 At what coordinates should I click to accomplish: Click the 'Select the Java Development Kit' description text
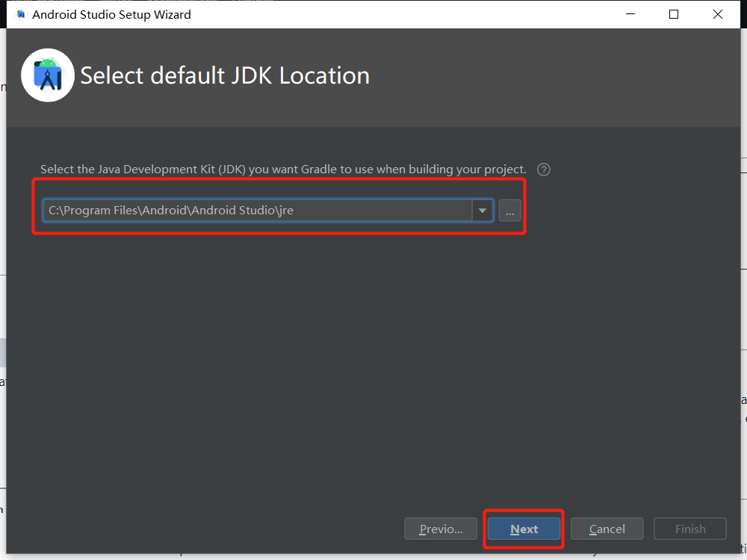[283, 169]
